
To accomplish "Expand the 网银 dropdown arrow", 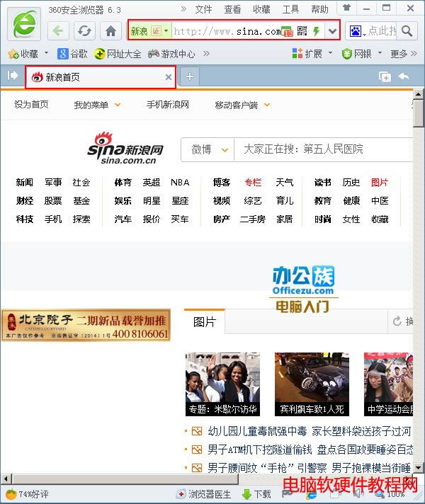I will coord(380,52).
